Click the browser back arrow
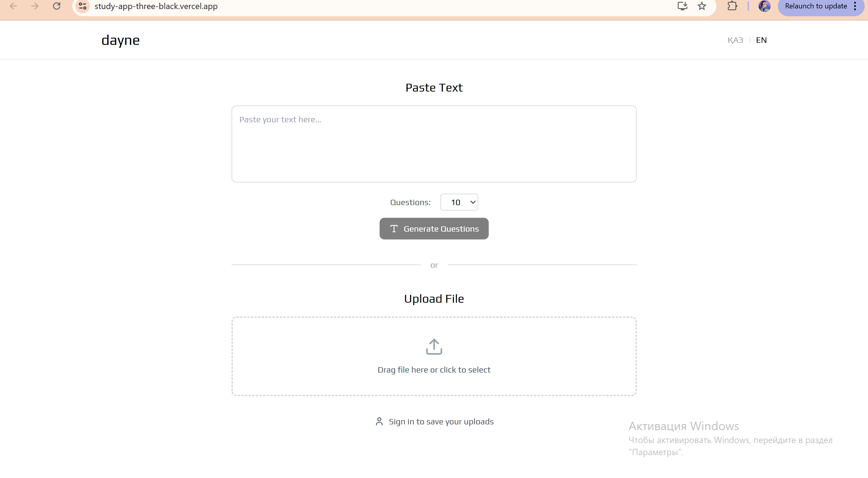The height and width of the screenshot is (478, 868). pos(14,6)
